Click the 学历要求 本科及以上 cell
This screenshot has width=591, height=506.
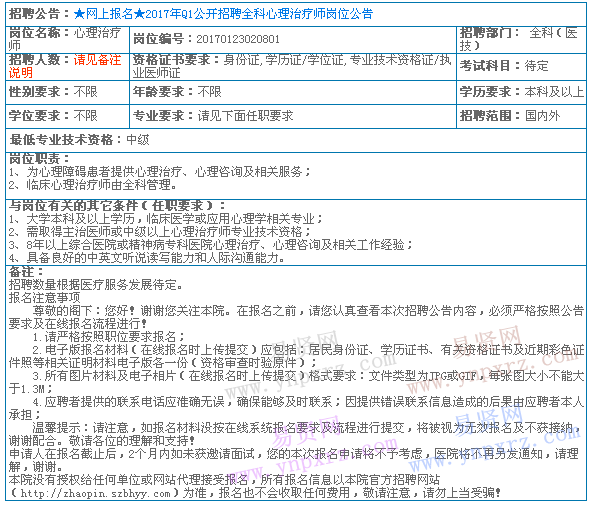[521, 92]
